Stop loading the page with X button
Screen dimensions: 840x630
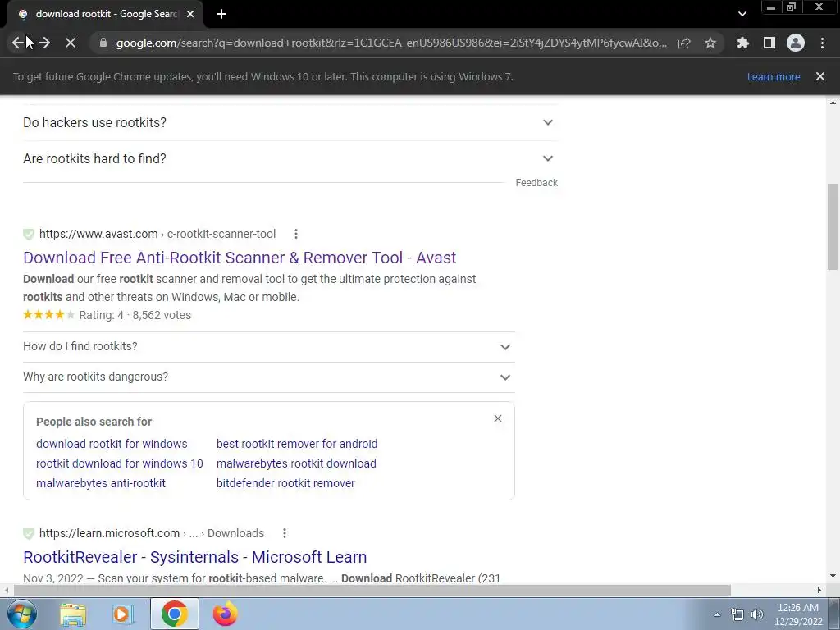tap(71, 43)
